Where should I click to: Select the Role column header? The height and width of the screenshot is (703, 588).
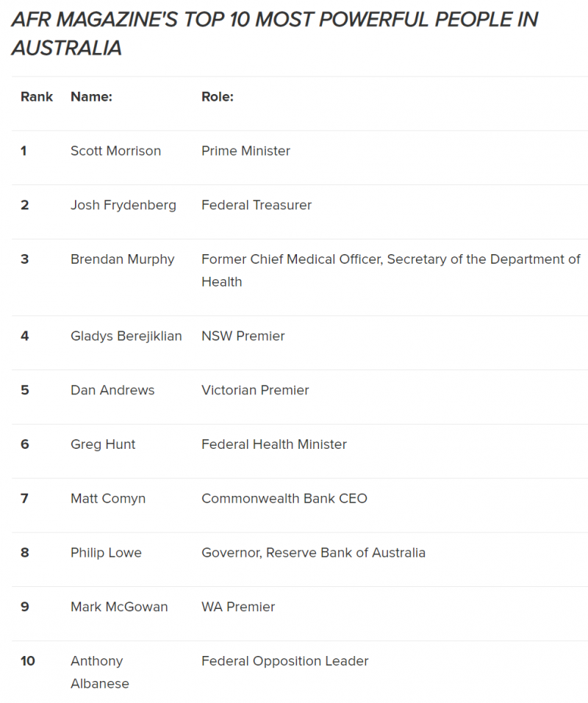(x=218, y=97)
